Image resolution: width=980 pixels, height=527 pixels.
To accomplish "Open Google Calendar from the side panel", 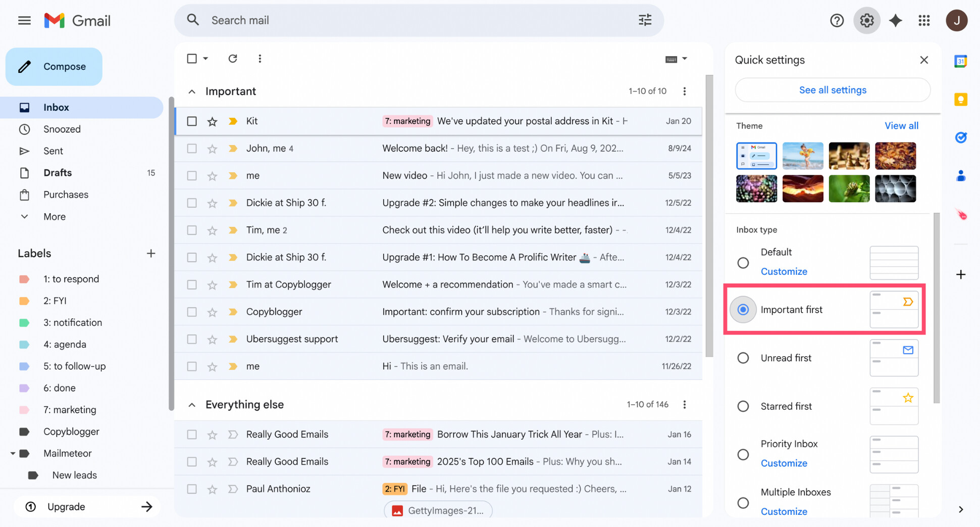I will (x=961, y=61).
